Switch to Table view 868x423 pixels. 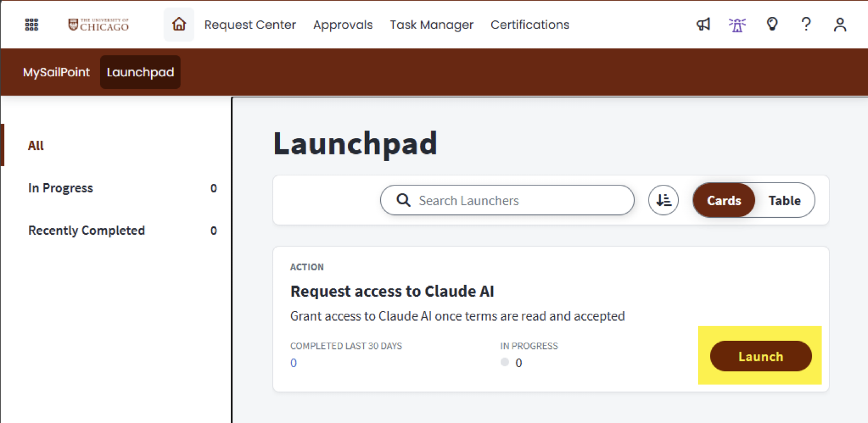[x=784, y=200]
